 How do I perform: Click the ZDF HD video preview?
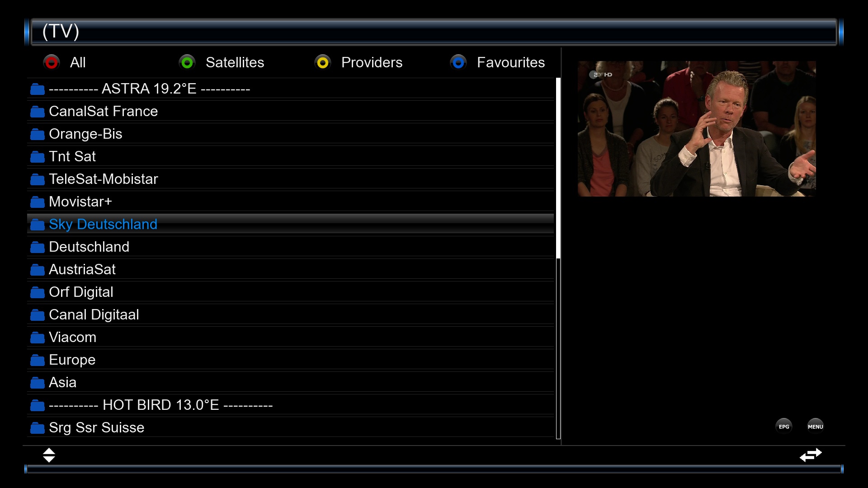(697, 129)
